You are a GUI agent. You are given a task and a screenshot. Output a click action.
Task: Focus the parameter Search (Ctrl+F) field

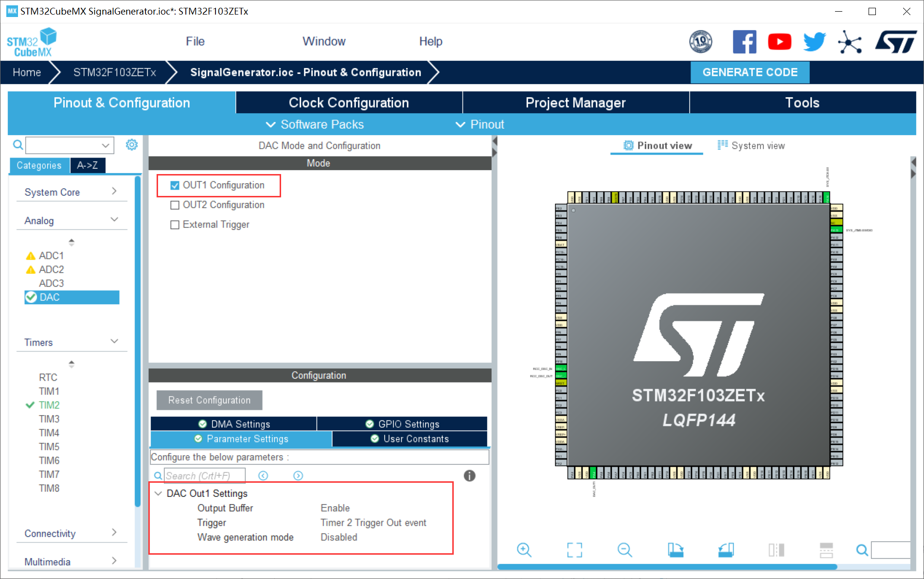(205, 475)
